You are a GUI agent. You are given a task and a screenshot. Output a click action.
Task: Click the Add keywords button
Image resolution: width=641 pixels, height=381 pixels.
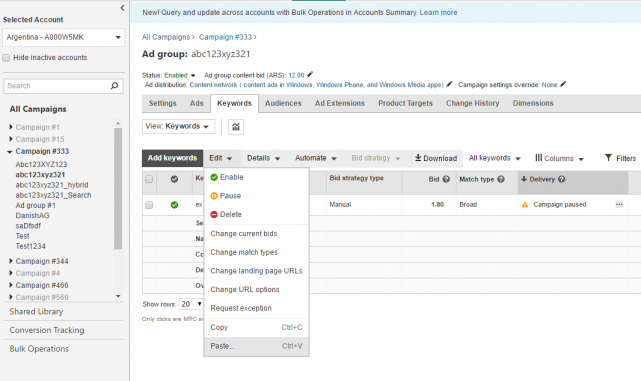(x=173, y=158)
